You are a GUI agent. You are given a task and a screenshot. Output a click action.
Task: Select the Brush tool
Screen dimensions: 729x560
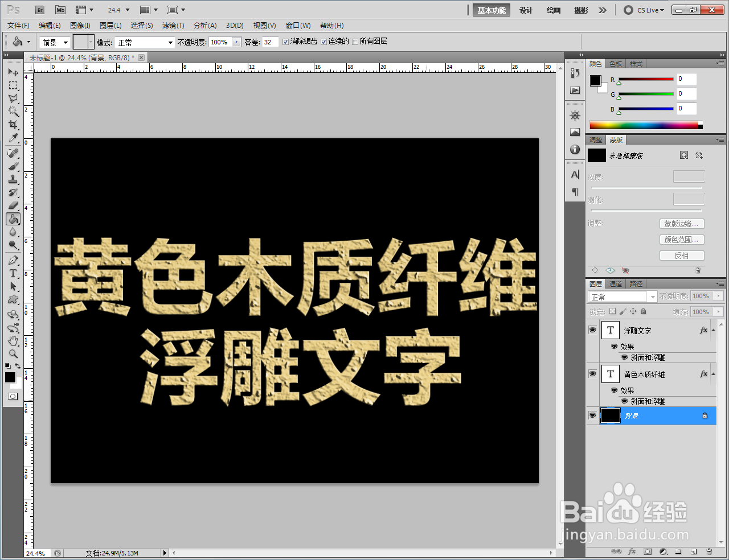[x=13, y=166]
